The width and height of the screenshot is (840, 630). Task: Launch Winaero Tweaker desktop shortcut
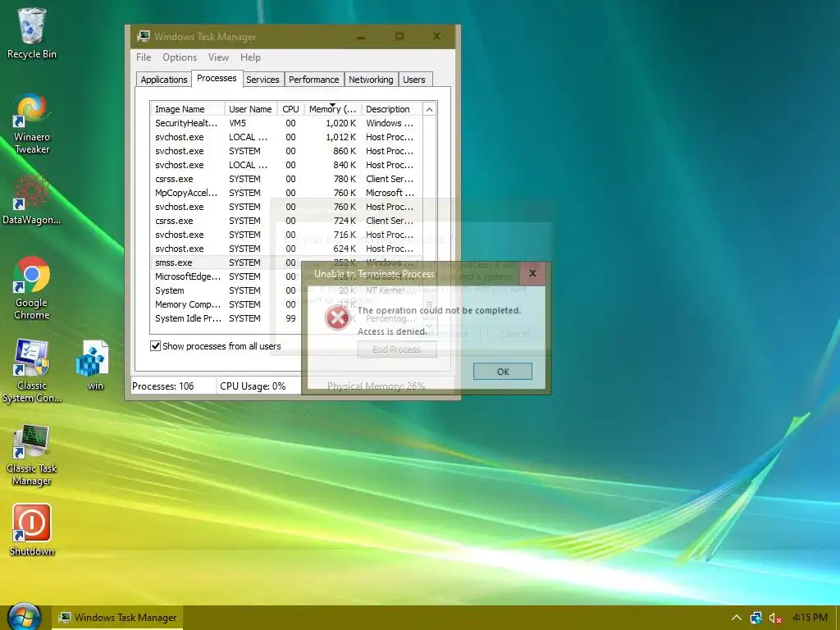click(x=32, y=125)
